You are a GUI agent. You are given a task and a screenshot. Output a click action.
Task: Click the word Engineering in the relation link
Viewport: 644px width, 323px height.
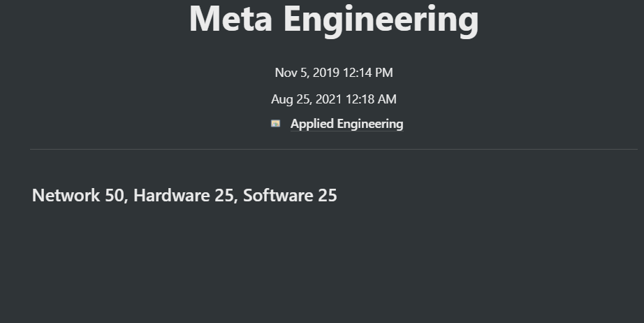coord(369,124)
